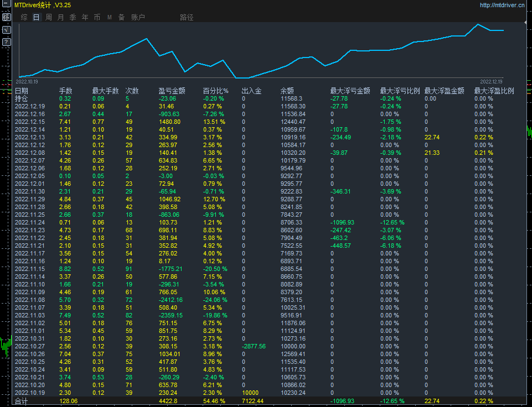This screenshot has height=407, width=532.
Task: Select the 持仓 row label
Action: (22, 98)
